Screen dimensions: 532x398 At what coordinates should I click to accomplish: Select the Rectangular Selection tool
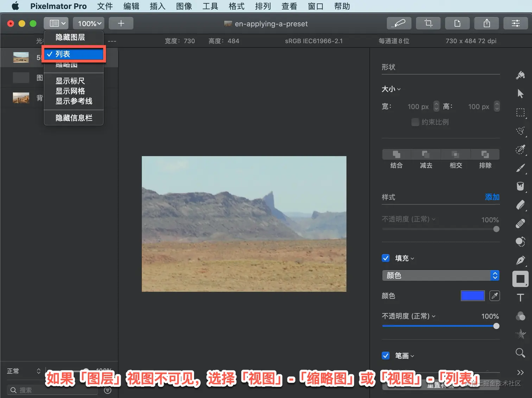(x=520, y=113)
